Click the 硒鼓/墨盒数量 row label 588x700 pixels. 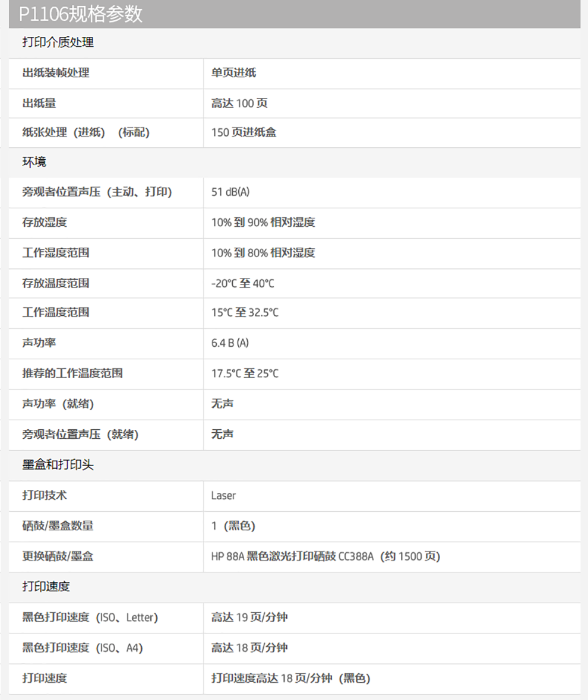(x=58, y=526)
